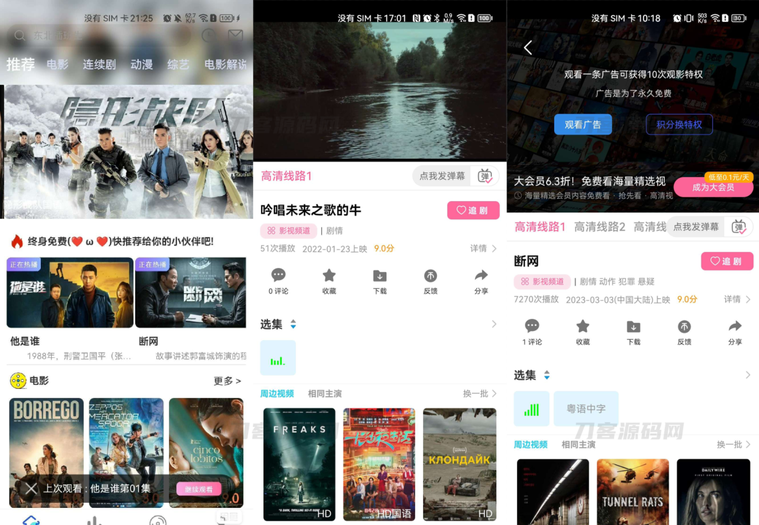Viewport: 759px width, 525px height.
Task: Toggle the 追剧 follow button for 断网
Action: (727, 261)
